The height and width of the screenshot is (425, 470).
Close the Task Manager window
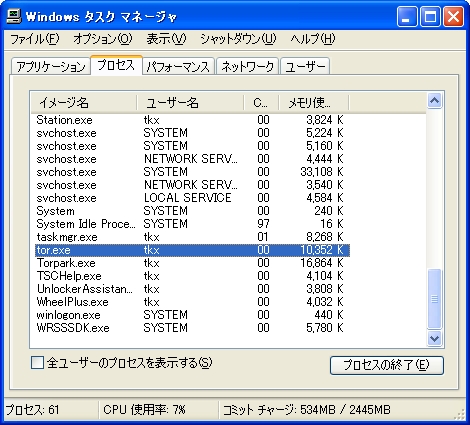(x=453, y=16)
